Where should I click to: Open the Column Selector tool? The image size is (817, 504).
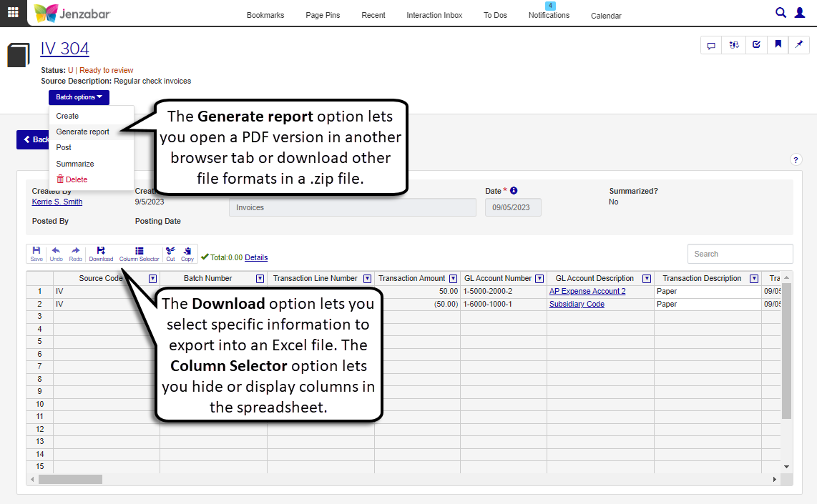(x=139, y=254)
